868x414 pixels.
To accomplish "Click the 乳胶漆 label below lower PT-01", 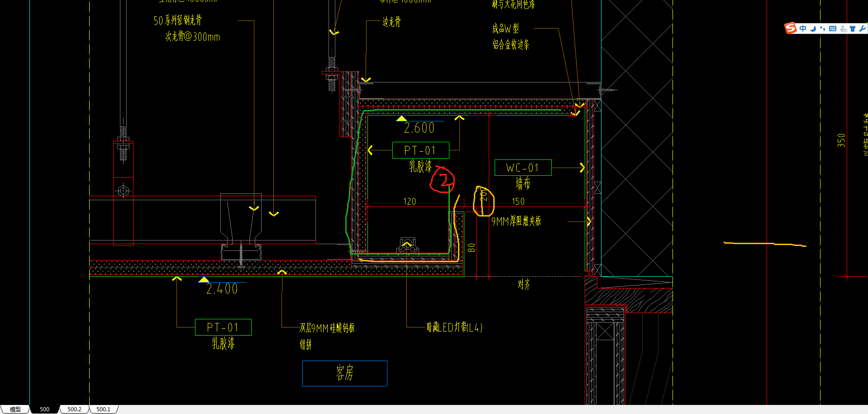I will coord(224,343).
